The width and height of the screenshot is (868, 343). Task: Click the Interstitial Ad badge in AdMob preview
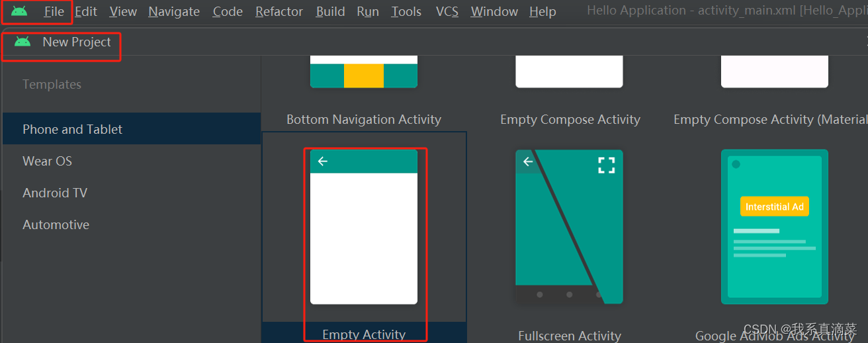pyautogui.click(x=775, y=207)
